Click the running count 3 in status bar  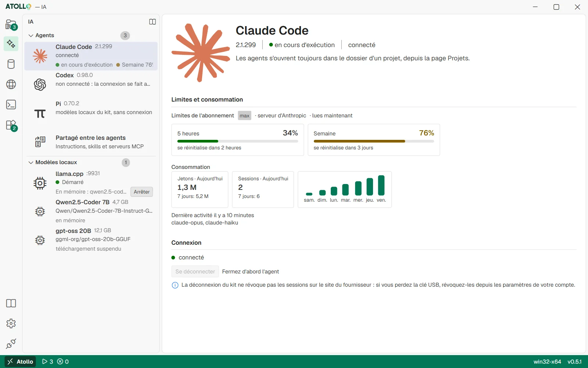pos(47,362)
